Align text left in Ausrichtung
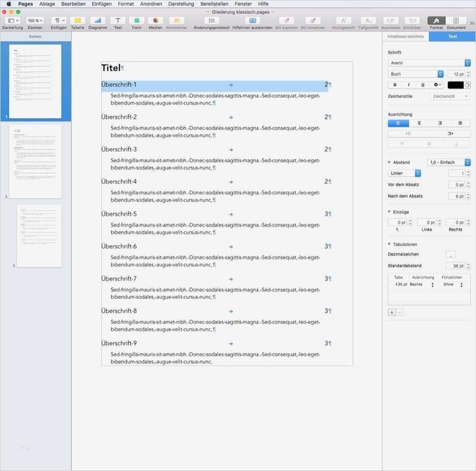 (x=398, y=123)
